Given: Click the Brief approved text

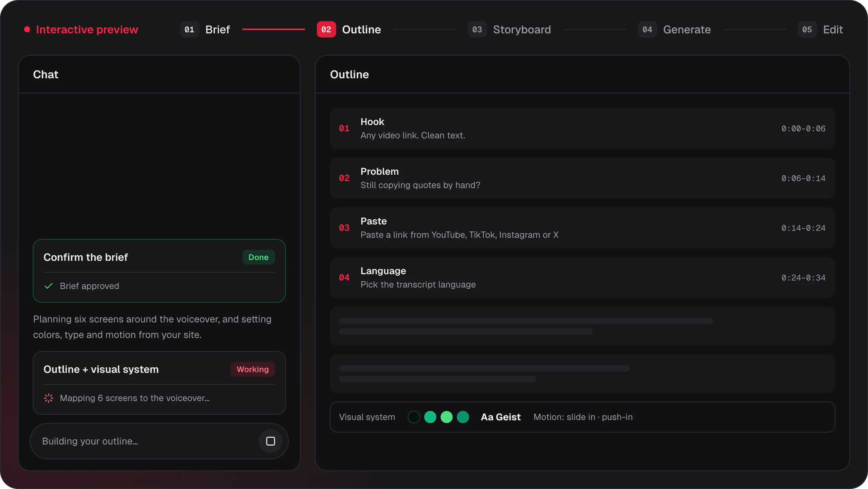Looking at the screenshot, I should point(89,286).
